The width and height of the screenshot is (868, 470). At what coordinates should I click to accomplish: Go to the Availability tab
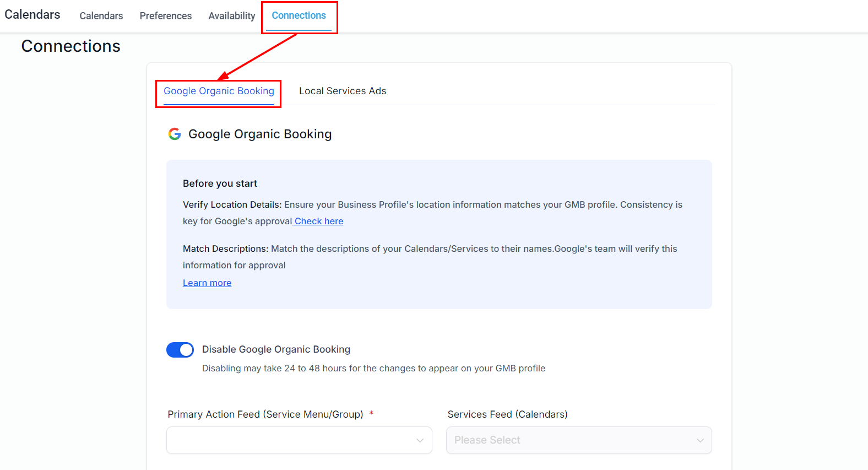[x=231, y=16]
